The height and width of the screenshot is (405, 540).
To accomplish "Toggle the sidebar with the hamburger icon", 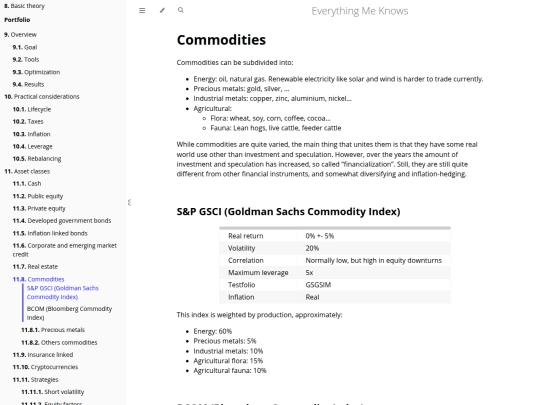I will 142,11.
